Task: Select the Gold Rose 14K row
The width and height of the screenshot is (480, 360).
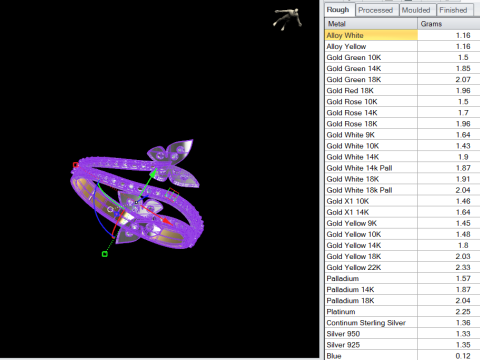Action: pyautogui.click(x=402, y=113)
